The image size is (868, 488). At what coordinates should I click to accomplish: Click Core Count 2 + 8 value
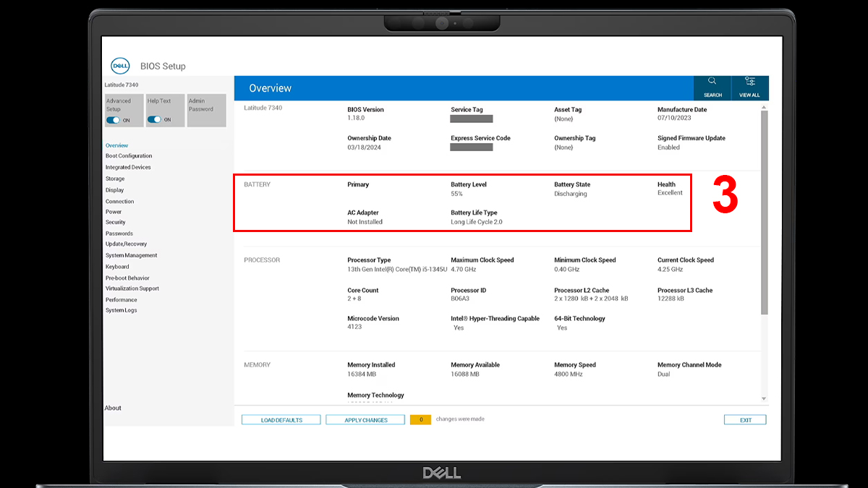(x=354, y=299)
